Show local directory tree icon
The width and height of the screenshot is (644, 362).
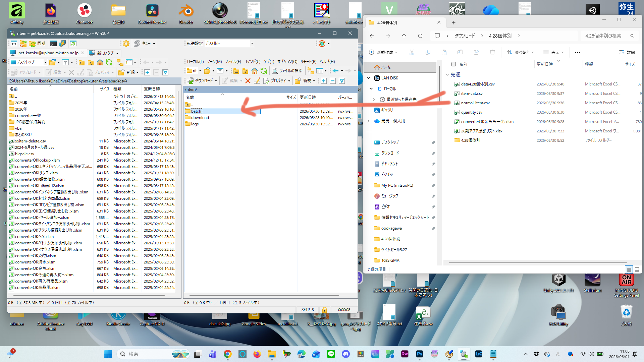[120, 62]
